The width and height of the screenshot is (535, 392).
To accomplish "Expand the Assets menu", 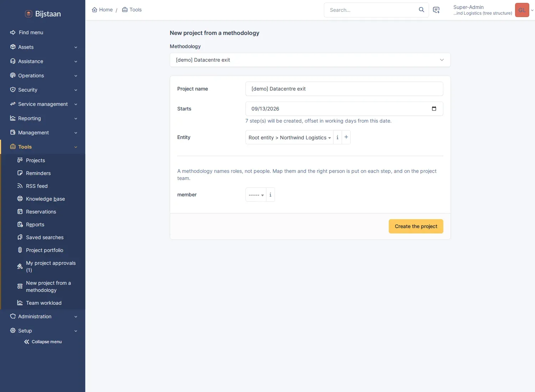I will [43, 47].
